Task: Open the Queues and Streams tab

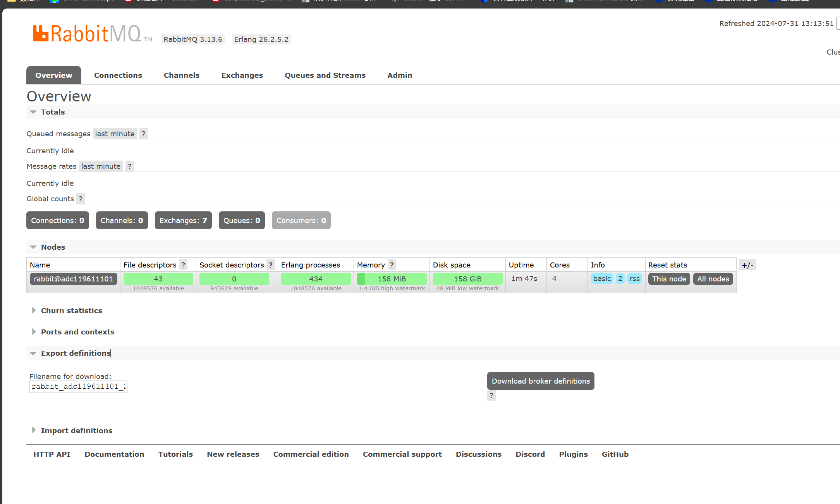Action: pyautogui.click(x=325, y=75)
